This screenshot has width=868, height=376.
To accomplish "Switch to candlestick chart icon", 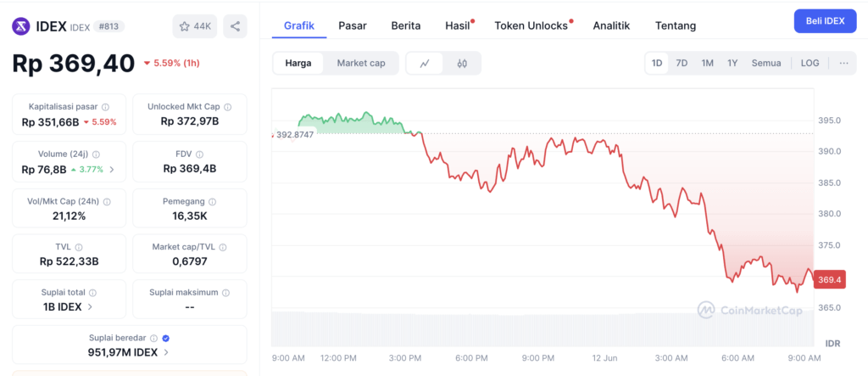I will pyautogui.click(x=462, y=63).
